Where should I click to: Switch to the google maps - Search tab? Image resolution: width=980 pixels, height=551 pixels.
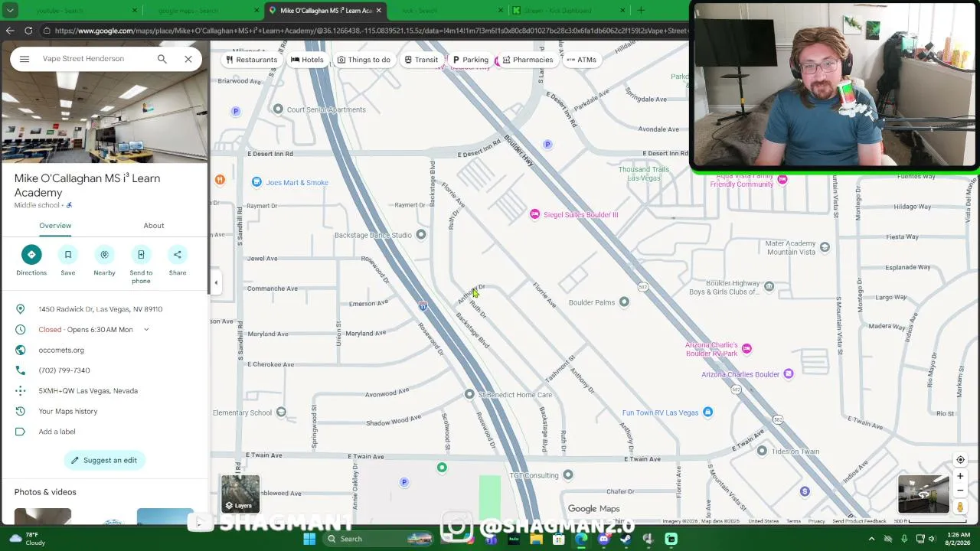pos(201,11)
